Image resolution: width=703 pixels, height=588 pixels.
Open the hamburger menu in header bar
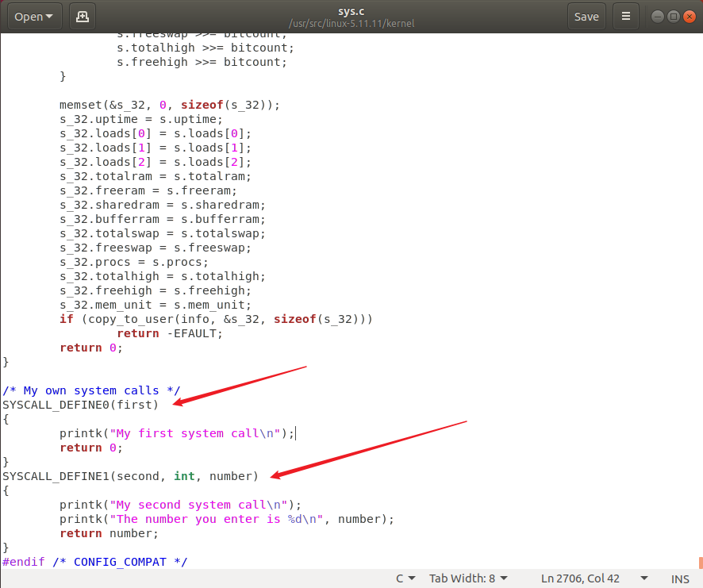(626, 17)
